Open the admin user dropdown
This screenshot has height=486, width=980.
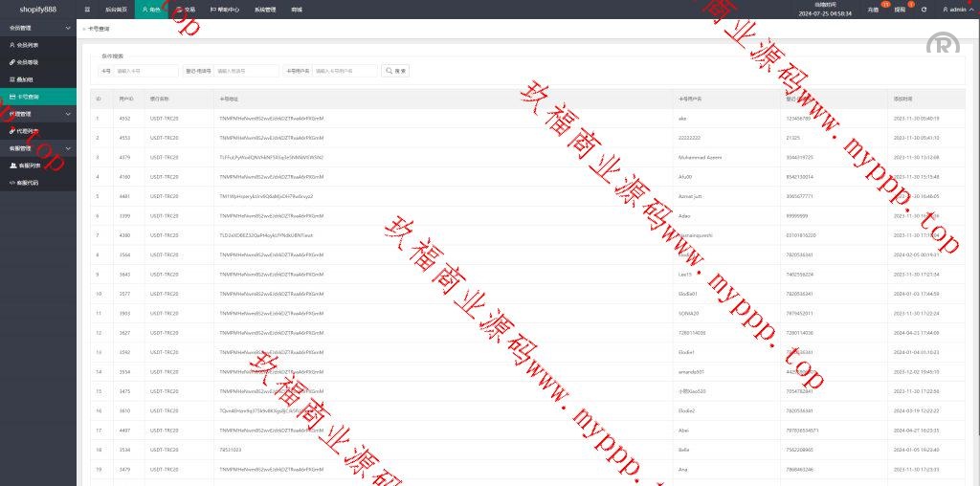point(955,10)
